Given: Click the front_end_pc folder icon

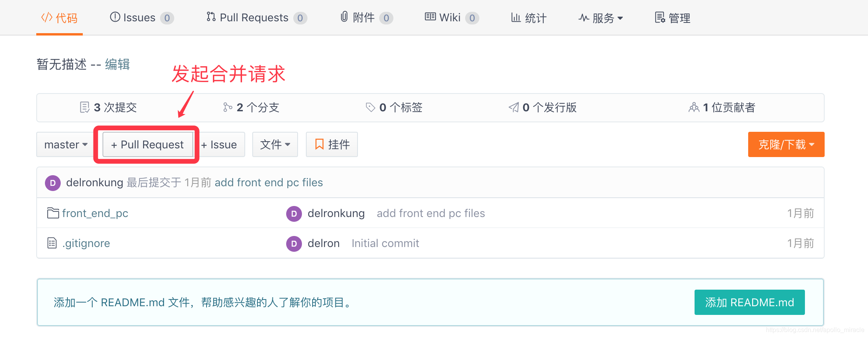Looking at the screenshot, I should pyautogui.click(x=53, y=213).
